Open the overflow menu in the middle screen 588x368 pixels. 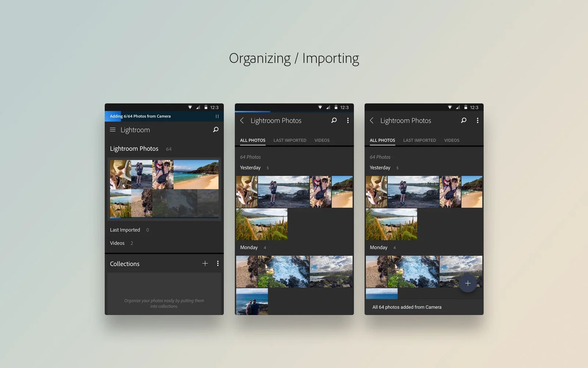[x=348, y=120]
